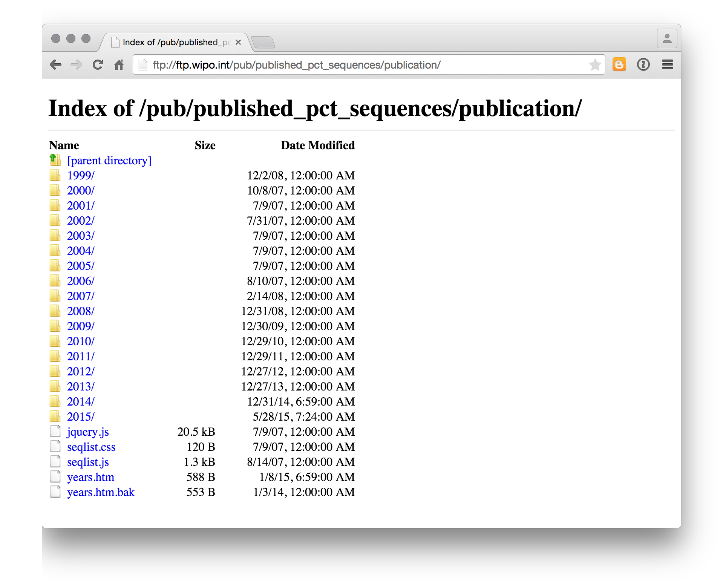Click the folder icon beside 2010/

pos(55,341)
